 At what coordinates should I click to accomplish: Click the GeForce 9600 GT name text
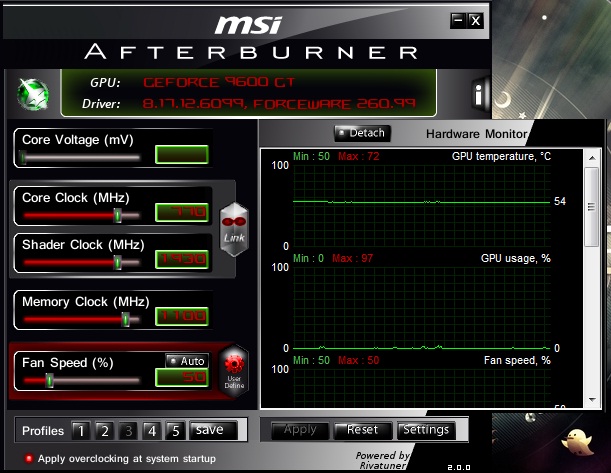click(x=219, y=82)
